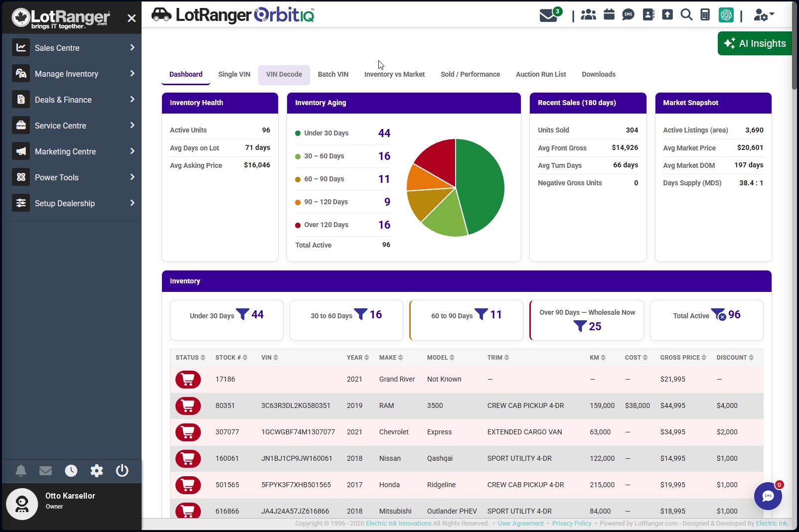Expand the Service Centre menu

point(72,126)
